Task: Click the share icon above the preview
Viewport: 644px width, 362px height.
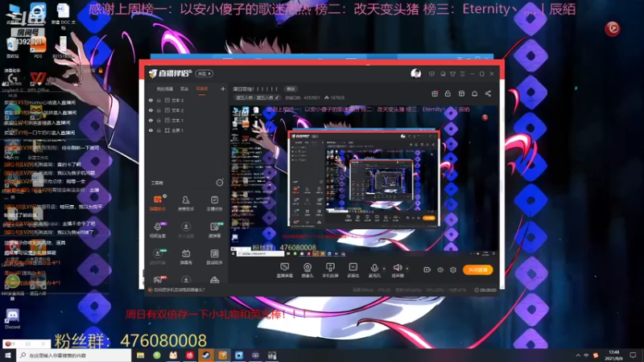Action: click(x=488, y=93)
